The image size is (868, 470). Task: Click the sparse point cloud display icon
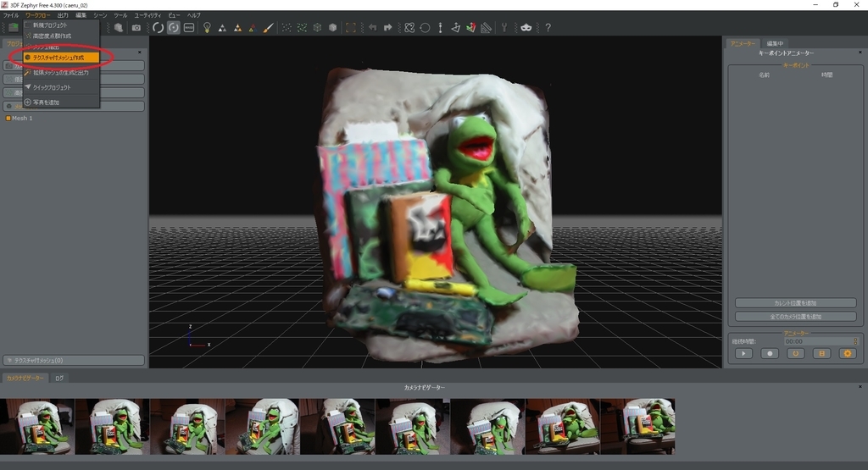point(287,28)
